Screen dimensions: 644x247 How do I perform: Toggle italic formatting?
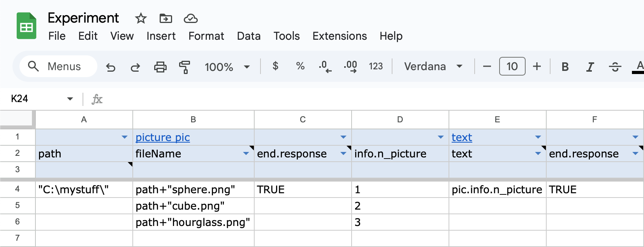point(590,67)
